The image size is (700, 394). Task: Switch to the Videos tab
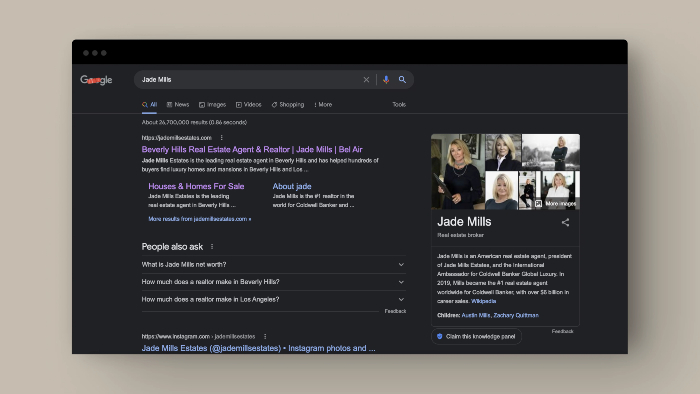[x=249, y=104]
